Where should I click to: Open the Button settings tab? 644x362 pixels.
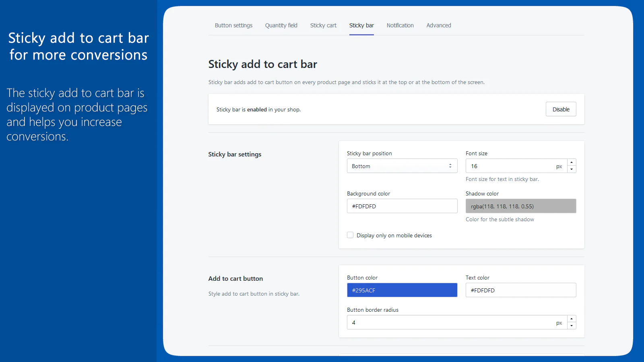coord(233,25)
